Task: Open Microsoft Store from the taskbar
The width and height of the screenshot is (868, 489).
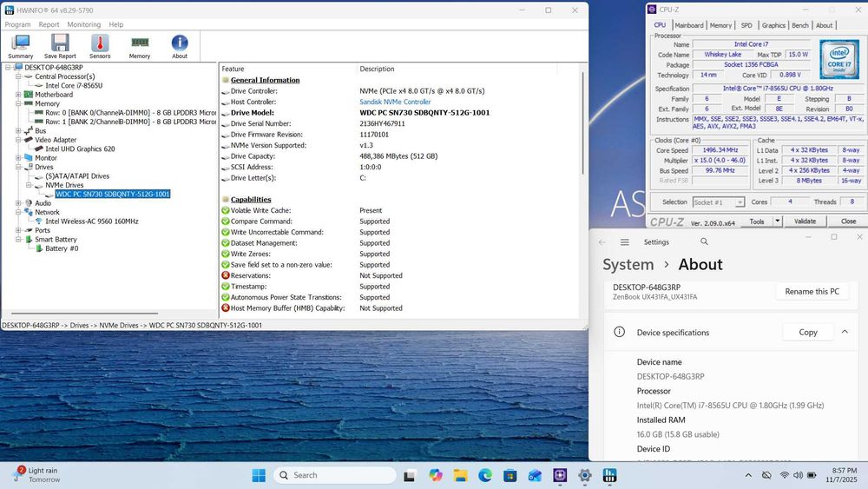Action: coord(510,475)
